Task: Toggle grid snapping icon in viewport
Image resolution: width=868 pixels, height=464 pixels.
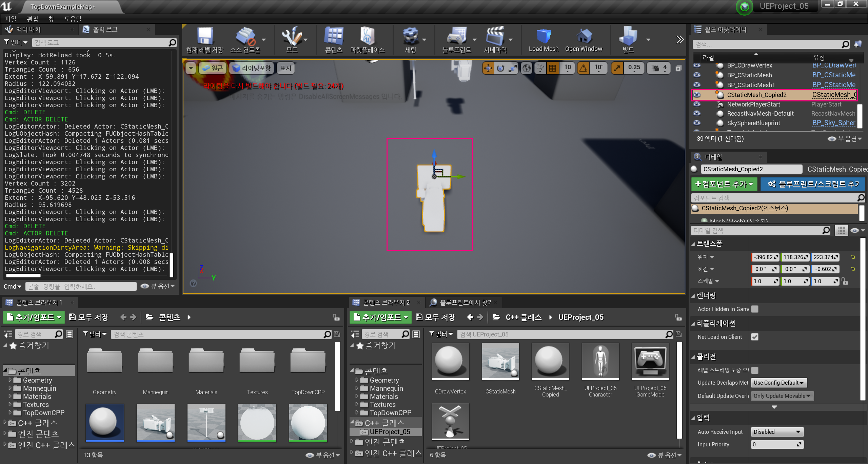Action: coord(552,68)
